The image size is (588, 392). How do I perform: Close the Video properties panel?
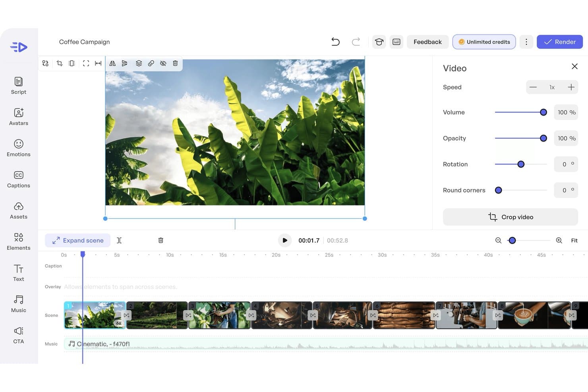574,66
